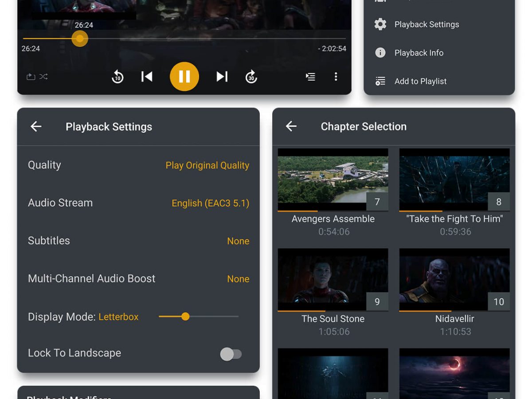Choose Add to Playlist from menu
The width and height of the screenshot is (532, 399).
tap(420, 81)
